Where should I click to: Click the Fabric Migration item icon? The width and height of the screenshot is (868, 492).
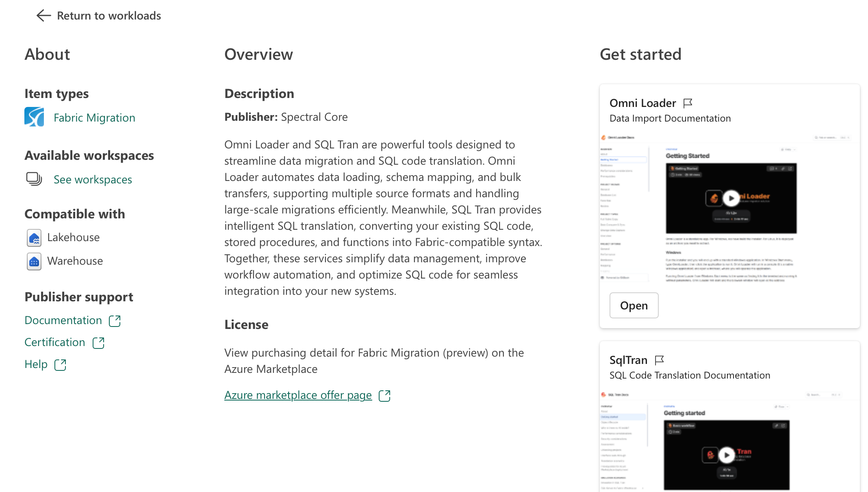34,117
